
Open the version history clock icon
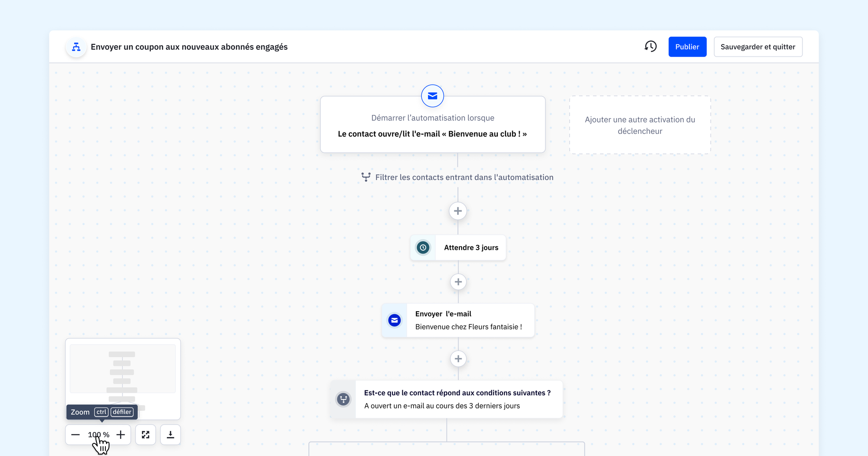650,46
